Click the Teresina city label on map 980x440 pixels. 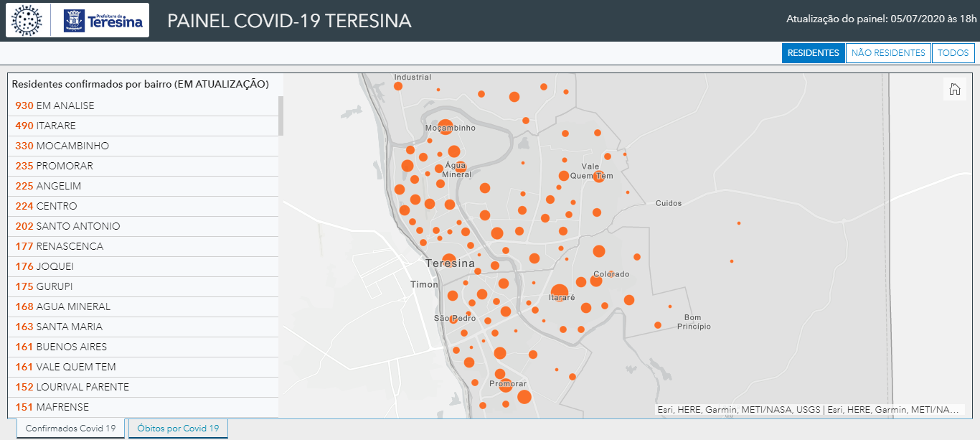pyautogui.click(x=450, y=263)
